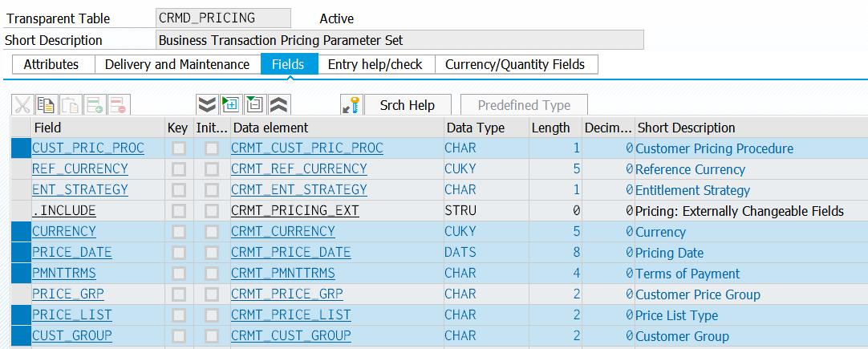Click the Length column header

(x=555, y=128)
